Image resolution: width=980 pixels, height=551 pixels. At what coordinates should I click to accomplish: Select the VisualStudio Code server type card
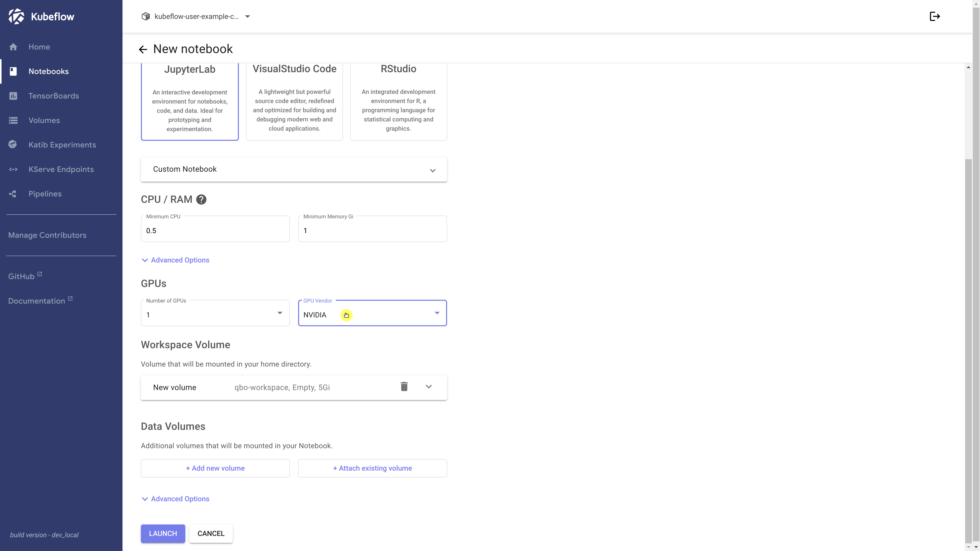(294, 102)
